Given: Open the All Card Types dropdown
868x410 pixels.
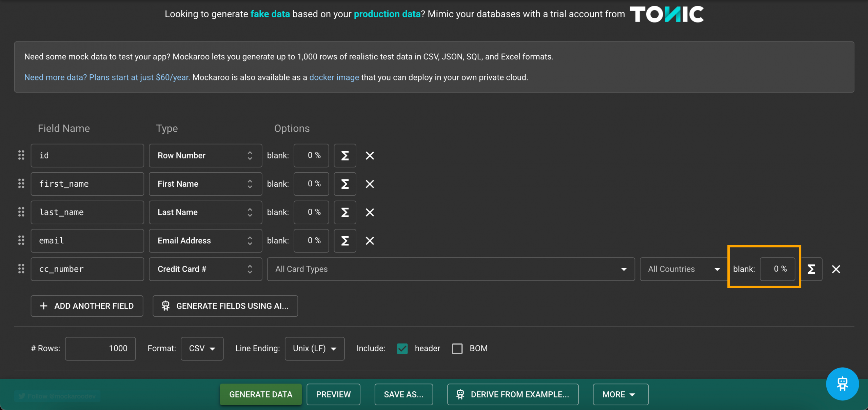Looking at the screenshot, I should (451, 269).
